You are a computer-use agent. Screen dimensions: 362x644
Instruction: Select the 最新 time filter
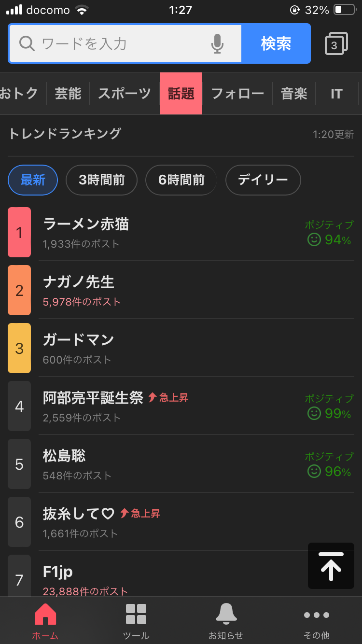[x=33, y=180]
